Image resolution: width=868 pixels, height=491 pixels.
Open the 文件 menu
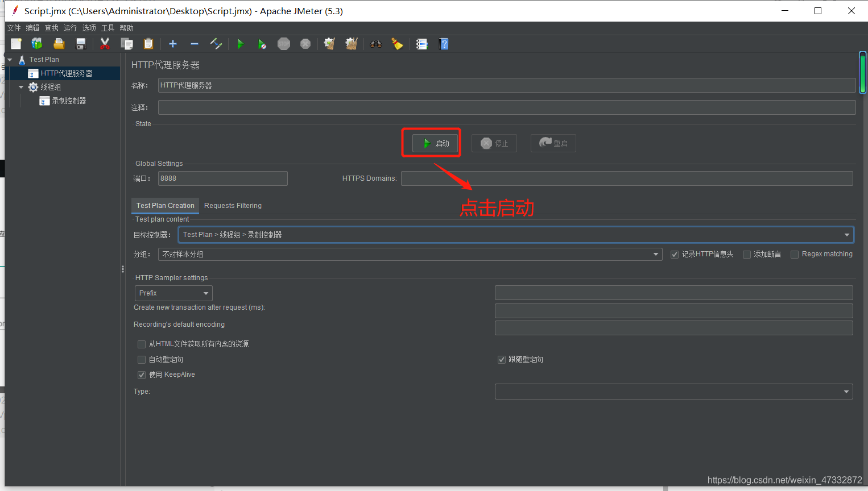point(14,28)
